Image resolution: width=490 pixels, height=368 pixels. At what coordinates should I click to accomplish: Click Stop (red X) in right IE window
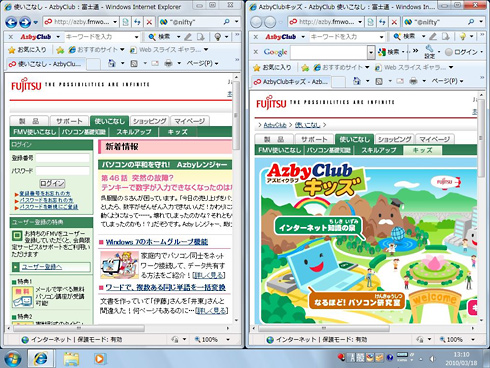pyautogui.click(x=394, y=22)
